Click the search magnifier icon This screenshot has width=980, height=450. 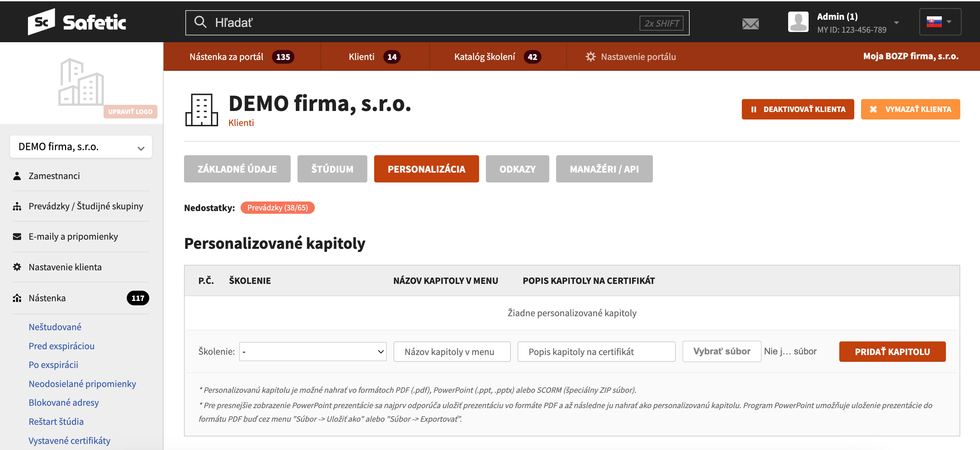200,22
